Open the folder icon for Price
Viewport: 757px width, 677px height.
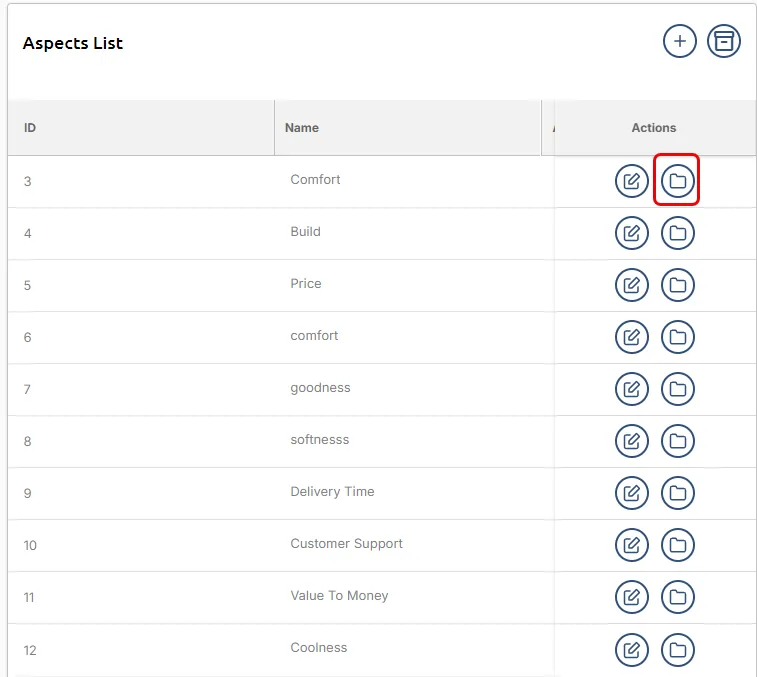[677, 285]
